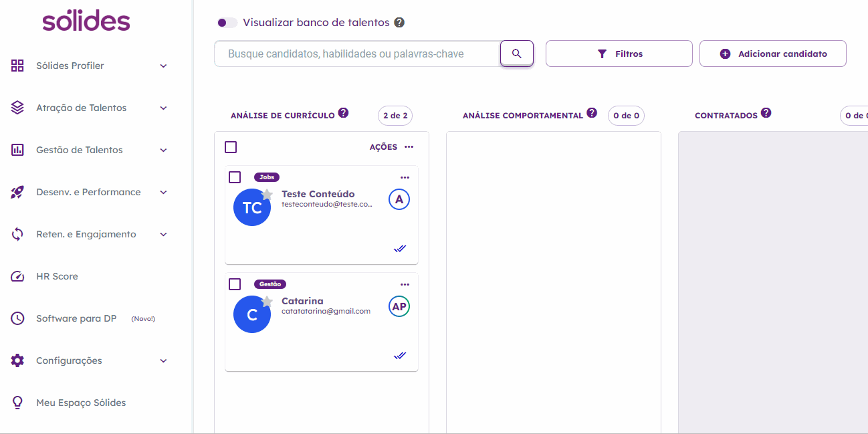Click help icon next to Análise de Currículo
Image resolution: width=868 pixels, height=434 pixels.
343,112
